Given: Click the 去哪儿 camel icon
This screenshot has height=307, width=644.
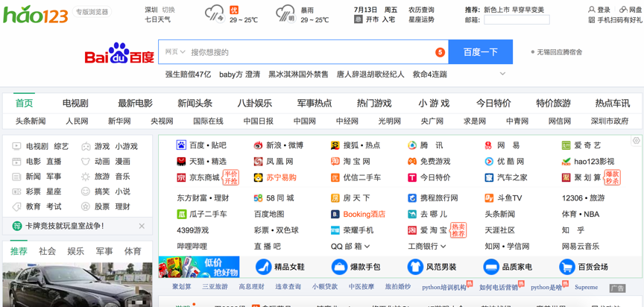Looking at the screenshot, I should click(412, 214).
